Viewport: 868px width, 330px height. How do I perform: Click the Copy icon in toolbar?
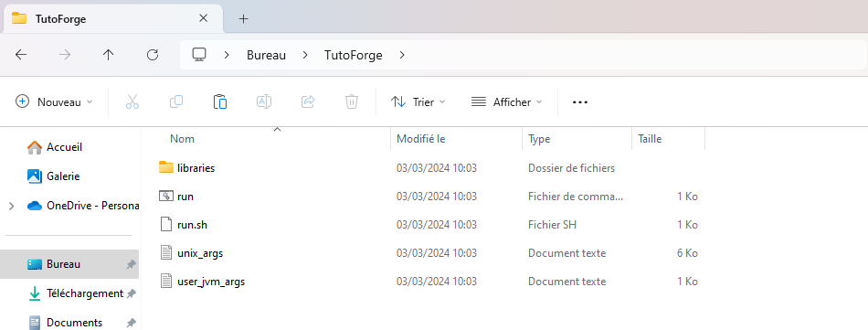point(176,101)
